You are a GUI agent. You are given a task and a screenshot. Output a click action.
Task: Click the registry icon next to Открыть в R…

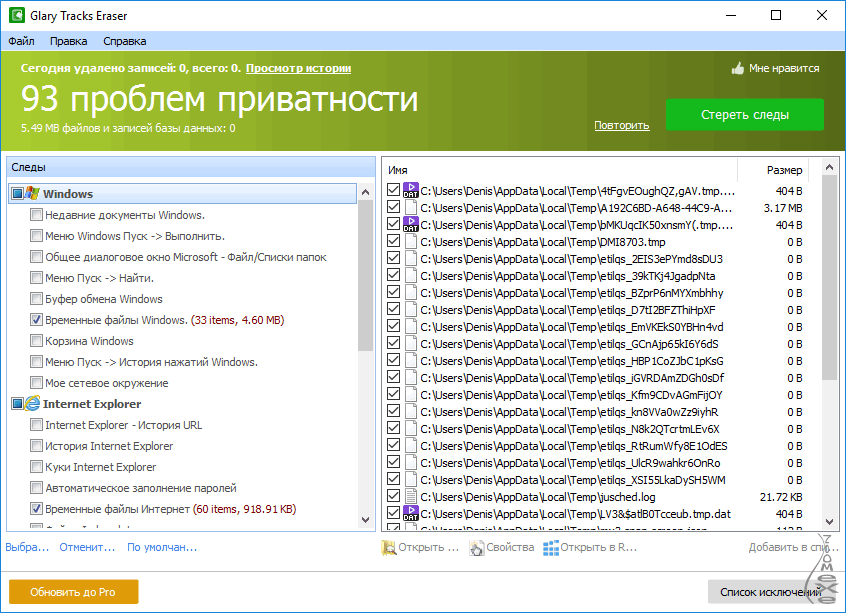(x=551, y=547)
